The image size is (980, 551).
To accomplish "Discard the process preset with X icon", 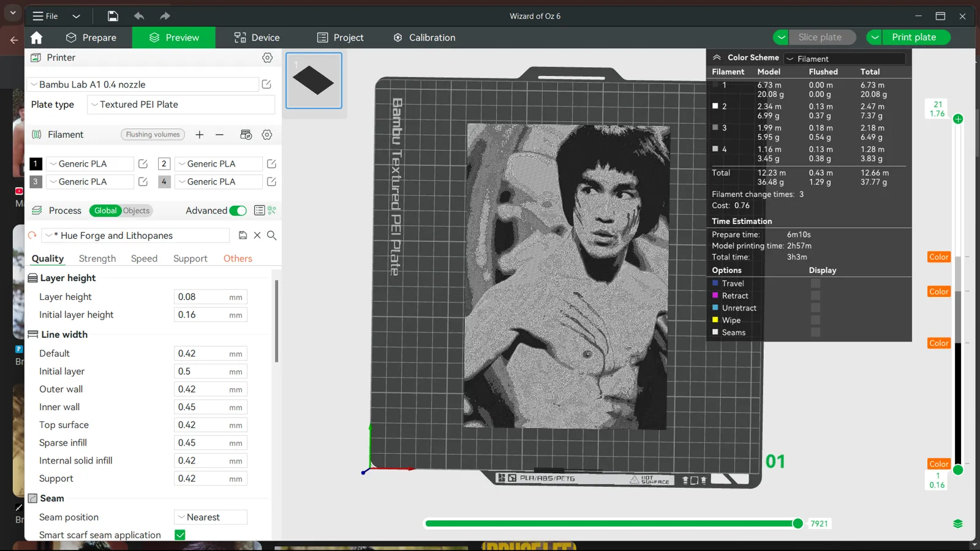I will pyautogui.click(x=257, y=236).
